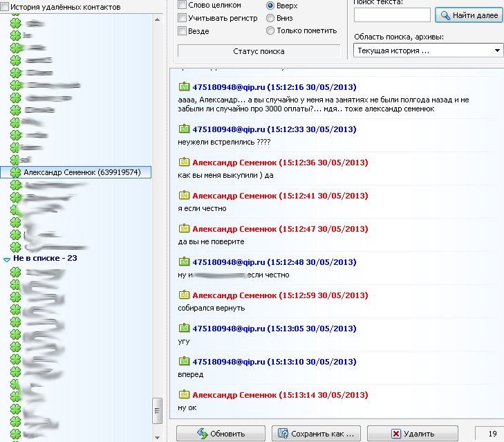Click sender 475180948@qip.ru at 15:13:05
Viewport: 504px width, 442px height.
pos(229,329)
